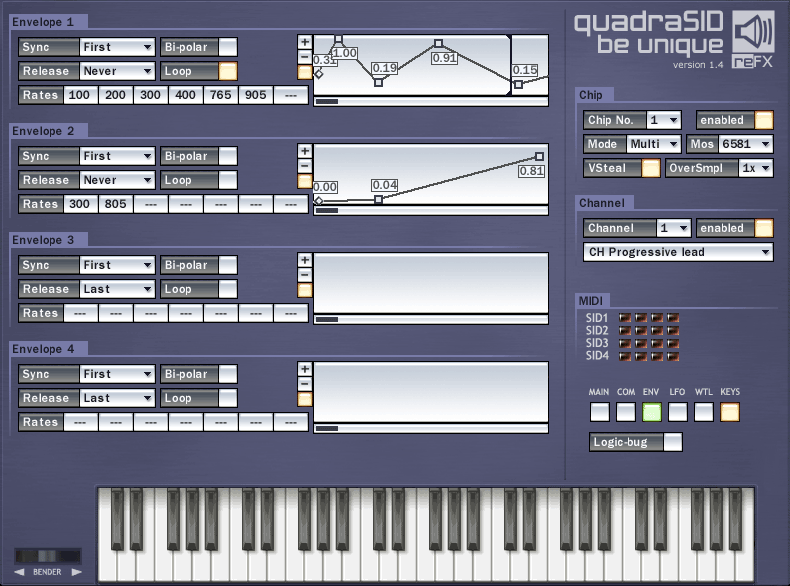Open Envelope 3 Release dropdown set to Last

pos(117,289)
